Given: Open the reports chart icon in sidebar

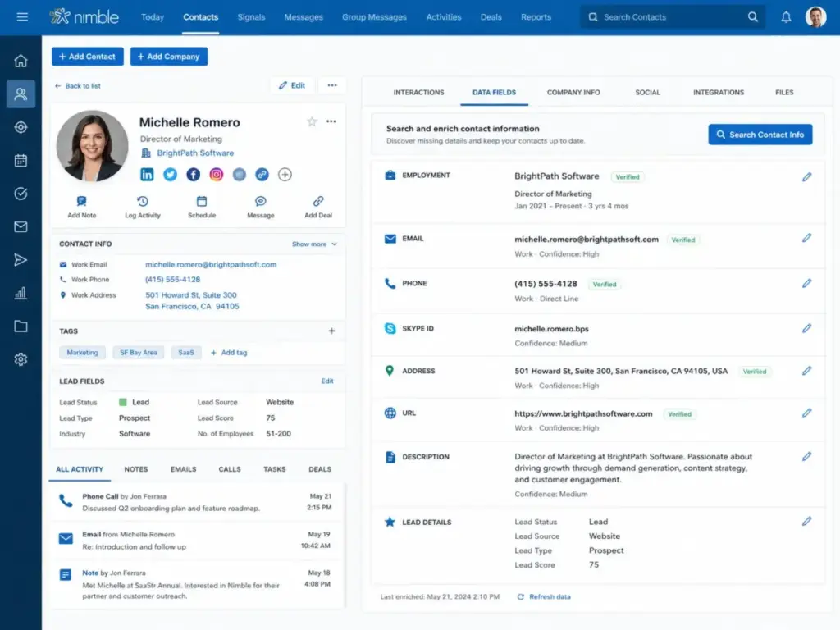Looking at the screenshot, I should click(x=21, y=293).
